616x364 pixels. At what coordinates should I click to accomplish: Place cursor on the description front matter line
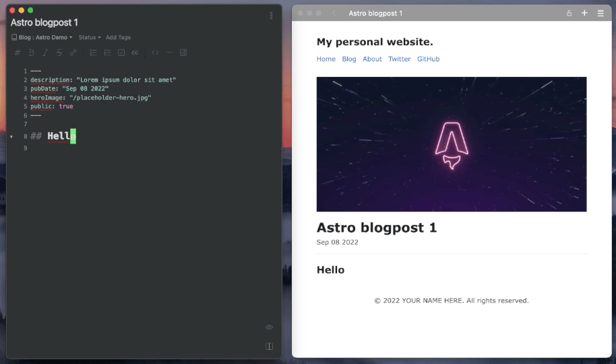point(103,80)
